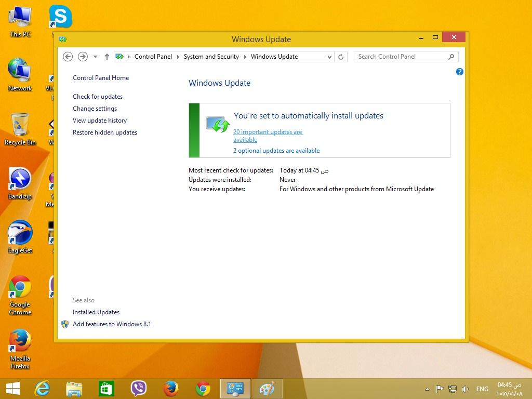Open the address bar history dropdown

tap(329, 57)
